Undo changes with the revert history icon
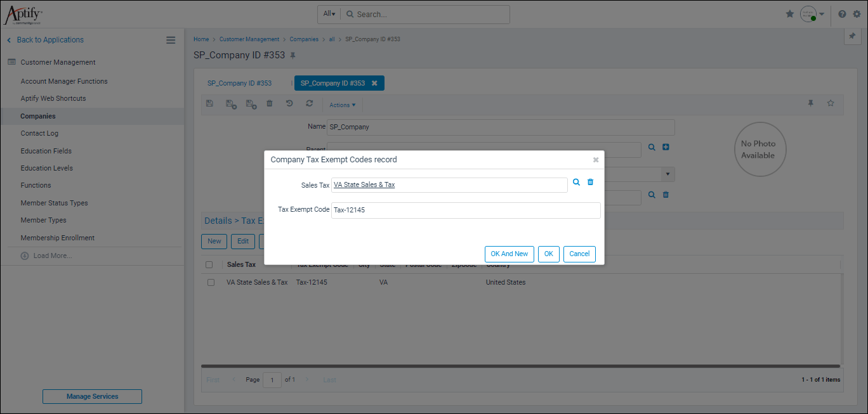 289,103
